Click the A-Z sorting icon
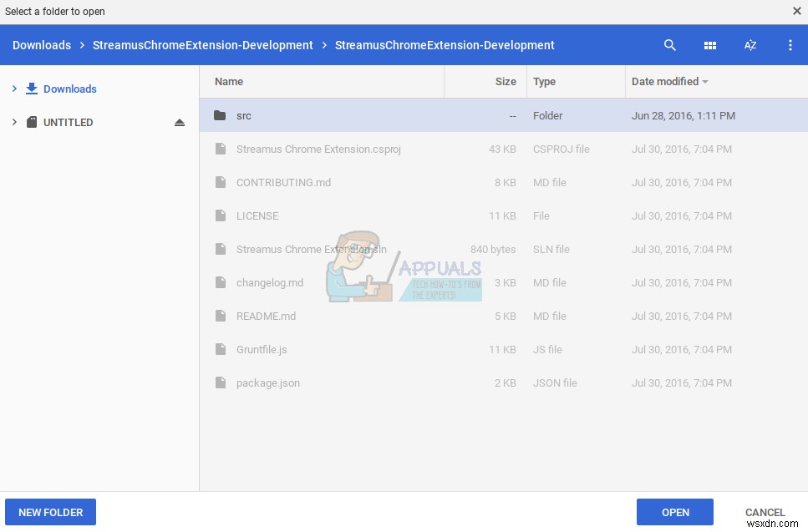808x532 pixels. pyautogui.click(x=750, y=45)
